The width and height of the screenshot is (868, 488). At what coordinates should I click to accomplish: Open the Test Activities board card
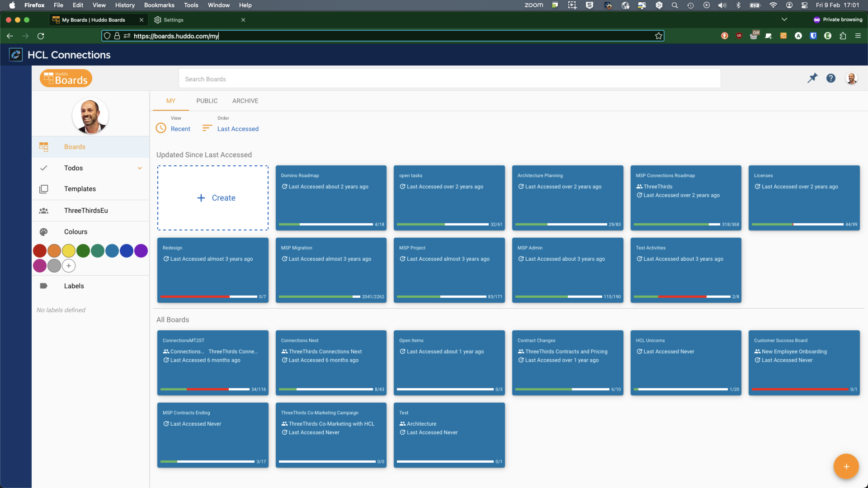click(686, 270)
